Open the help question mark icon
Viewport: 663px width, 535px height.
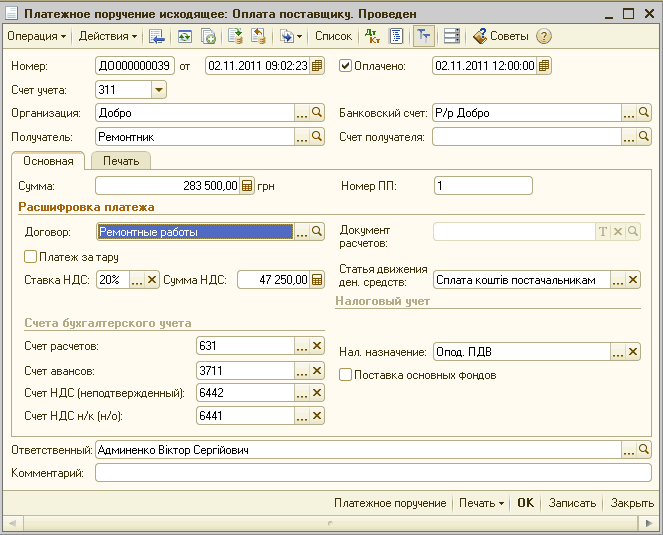tap(544, 36)
